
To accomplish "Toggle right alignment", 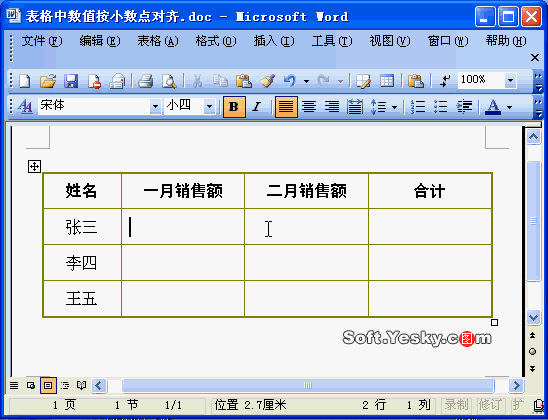I will (332, 107).
